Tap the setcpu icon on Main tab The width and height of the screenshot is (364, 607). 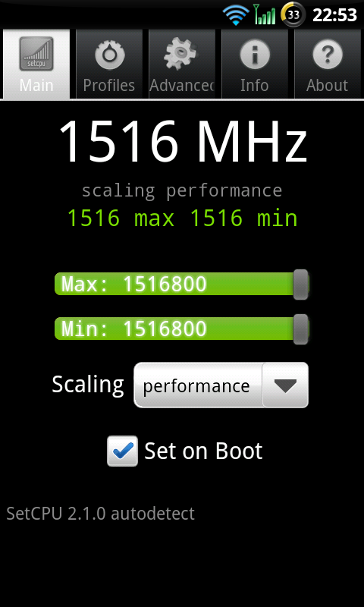coord(36,54)
